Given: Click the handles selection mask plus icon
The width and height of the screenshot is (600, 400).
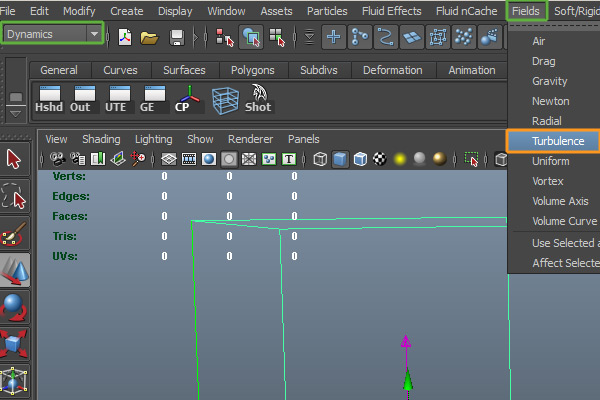Looking at the screenshot, I should [333, 37].
